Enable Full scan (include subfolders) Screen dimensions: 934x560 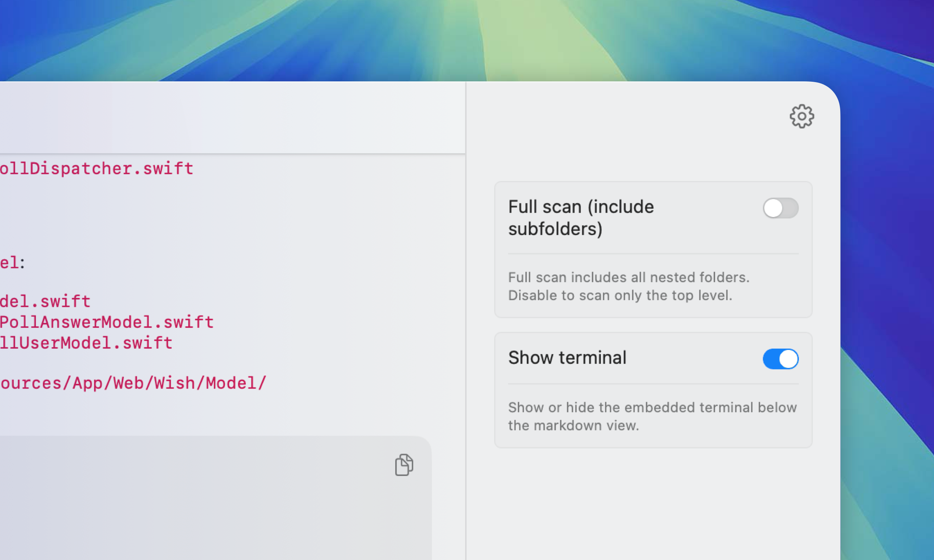coord(781,208)
